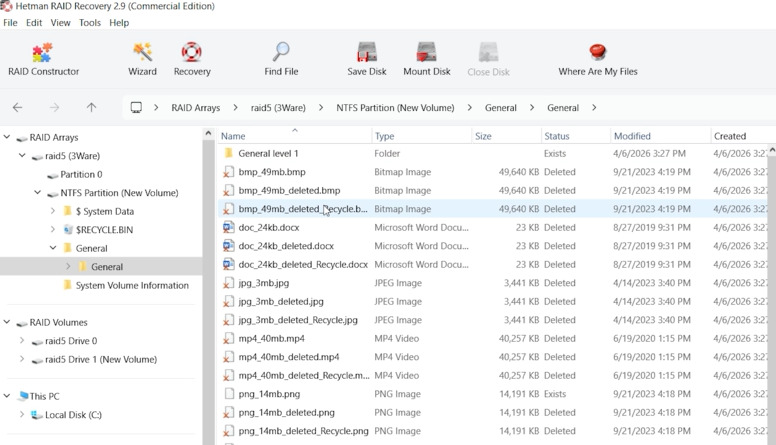Screen dimensions: 776x445
Task: Expand the raid5 Drive 0 node
Action: coord(22,341)
